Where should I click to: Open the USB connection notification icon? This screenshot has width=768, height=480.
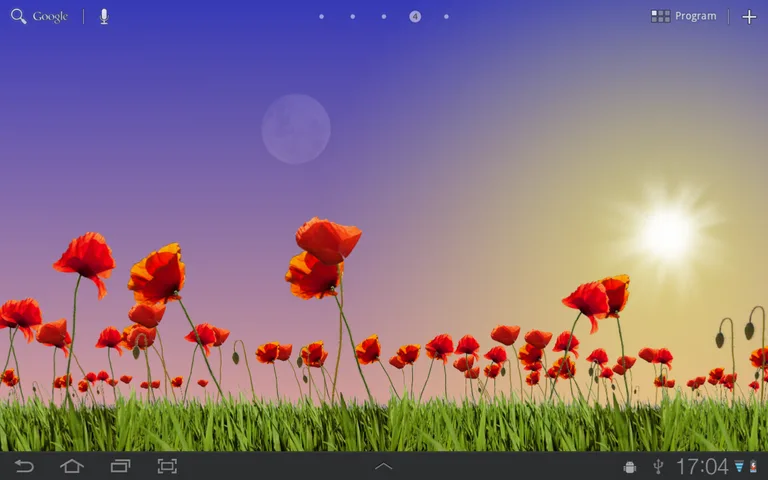click(x=658, y=466)
